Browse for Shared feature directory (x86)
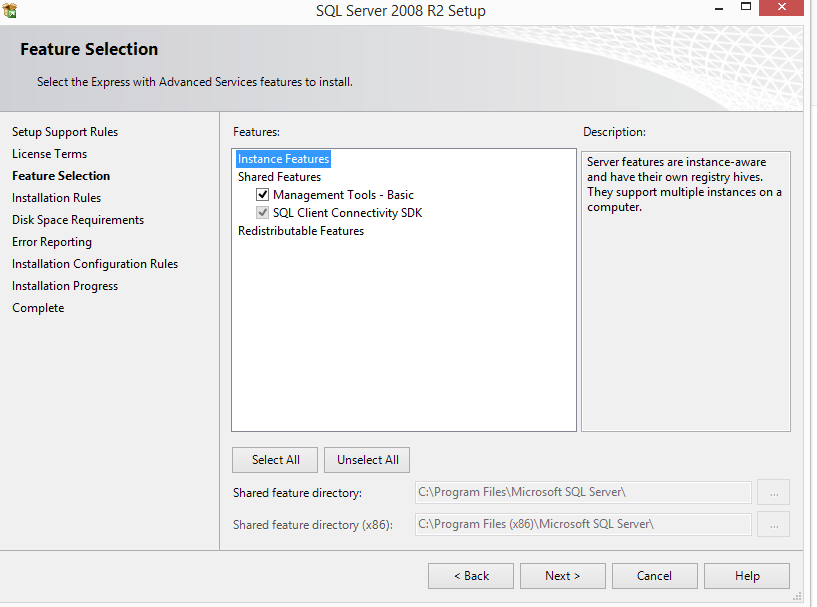This screenshot has width=817, height=607. [773, 524]
